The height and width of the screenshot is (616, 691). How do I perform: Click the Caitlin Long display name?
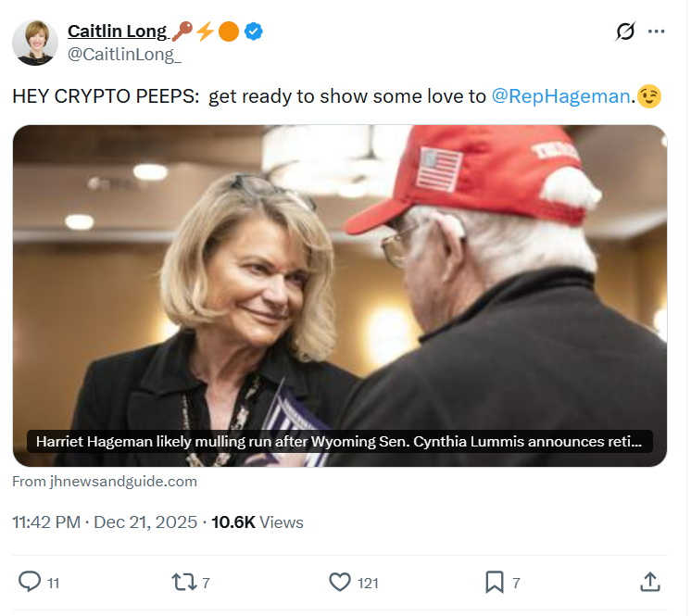[x=118, y=31]
